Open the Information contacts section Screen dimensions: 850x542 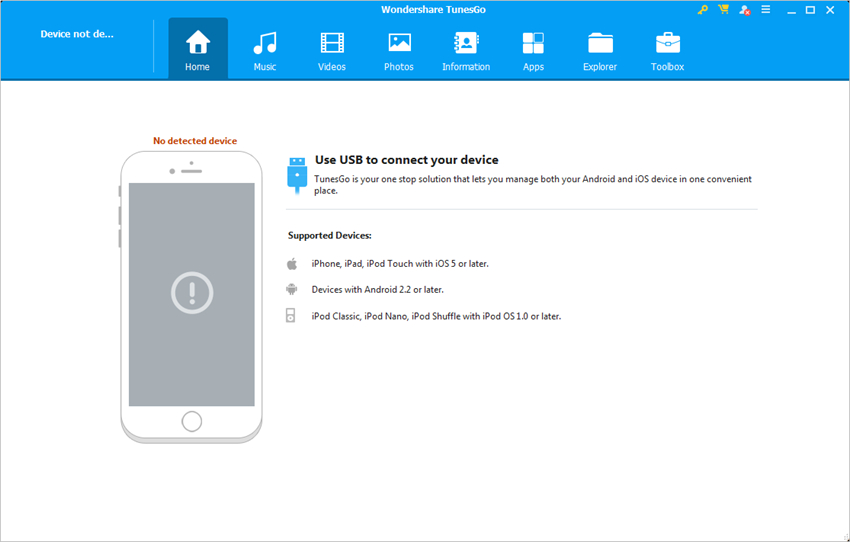pyautogui.click(x=466, y=49)
